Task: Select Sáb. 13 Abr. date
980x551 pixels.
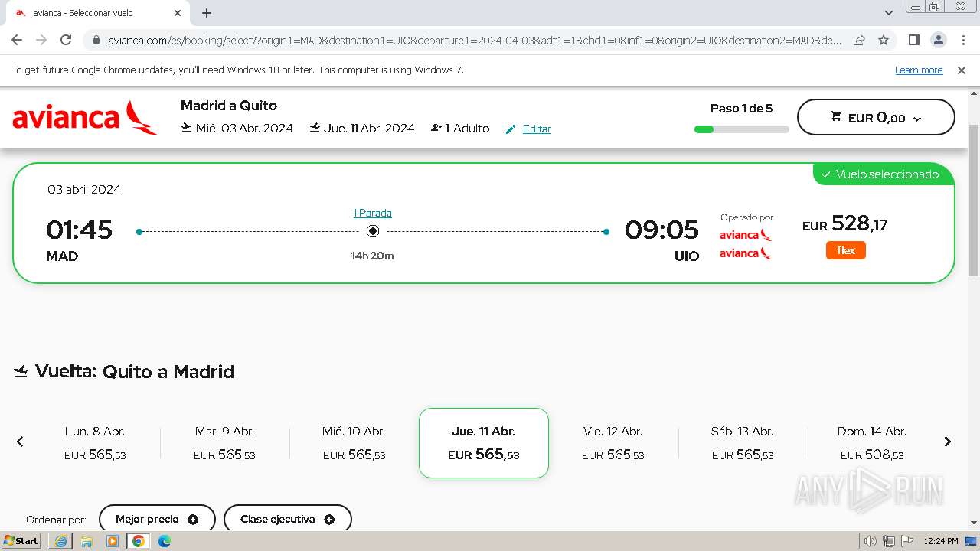Action: click(743, 443)
